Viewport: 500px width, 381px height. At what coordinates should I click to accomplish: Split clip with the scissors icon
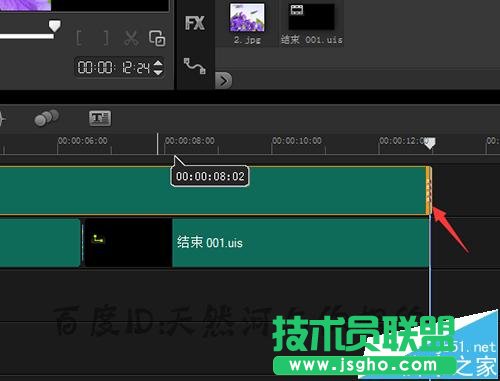point(131,38)
